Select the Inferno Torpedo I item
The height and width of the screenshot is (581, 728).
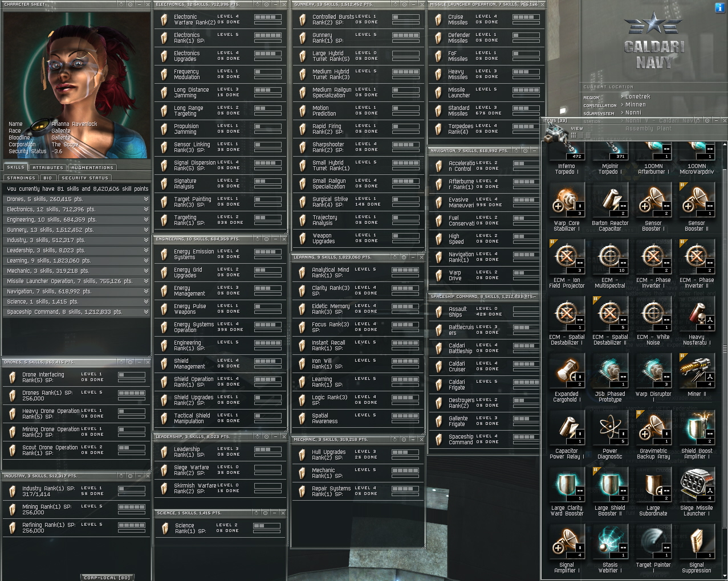point(567,158)
